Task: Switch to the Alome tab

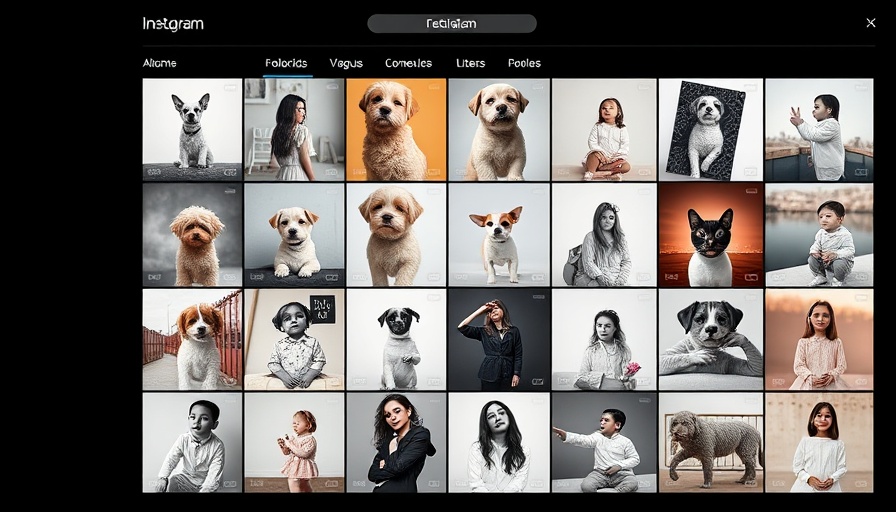Action: click(x=159, y=63)
